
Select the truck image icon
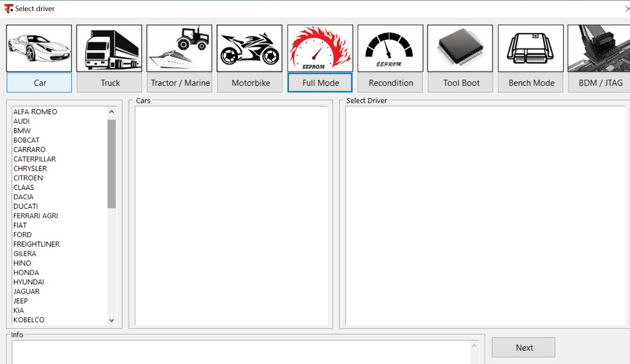[x=109, y=48]
